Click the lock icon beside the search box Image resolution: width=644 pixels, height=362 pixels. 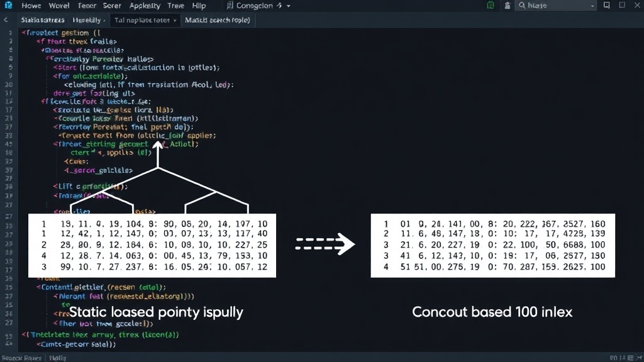click(508, 5)
